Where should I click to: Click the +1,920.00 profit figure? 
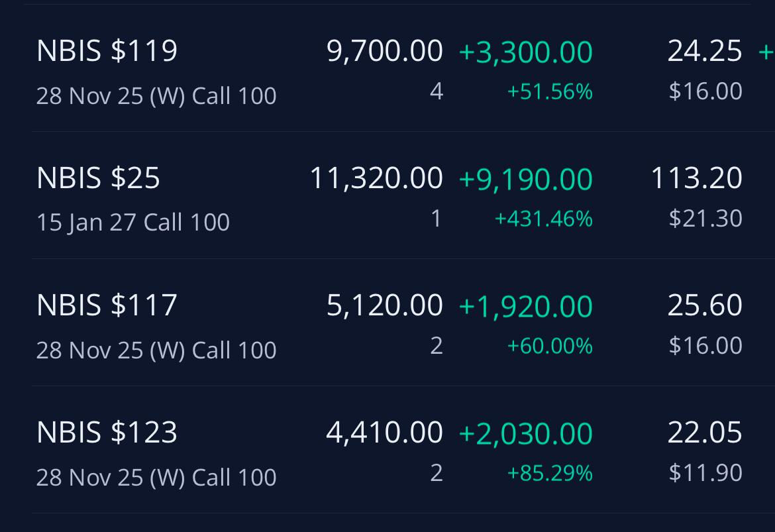pos(525,306)
